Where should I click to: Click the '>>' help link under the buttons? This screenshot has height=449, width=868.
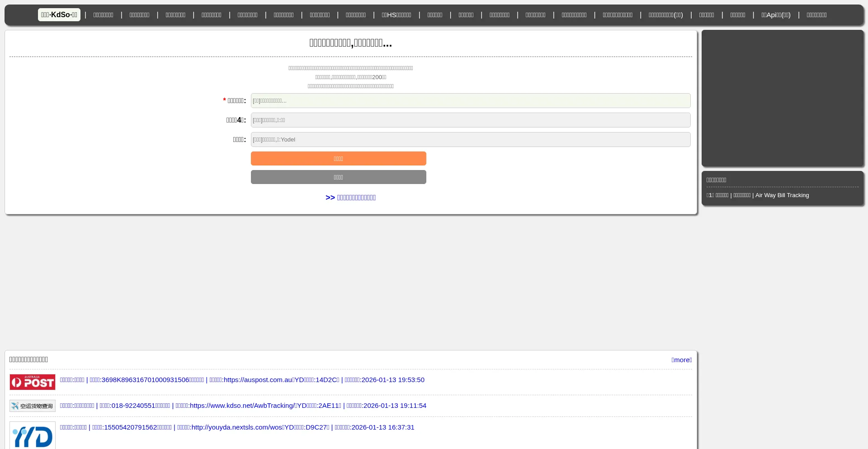coord(350,198)
